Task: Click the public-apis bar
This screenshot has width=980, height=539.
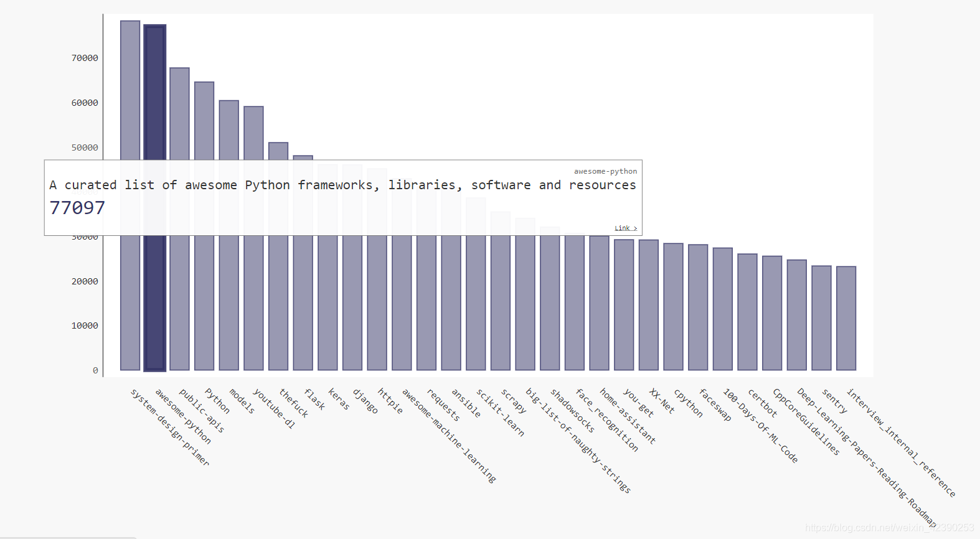Action: [179, 219]
